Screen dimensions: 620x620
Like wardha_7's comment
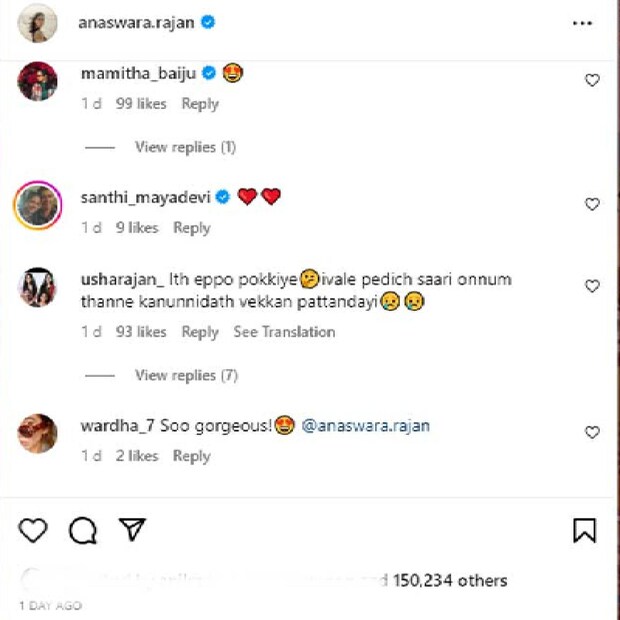pos(592,432)
